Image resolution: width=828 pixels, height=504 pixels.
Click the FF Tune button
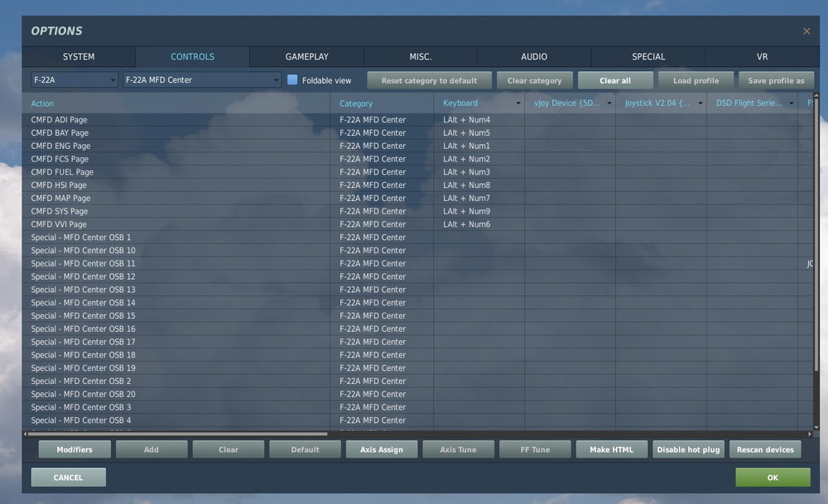[535, 449]
